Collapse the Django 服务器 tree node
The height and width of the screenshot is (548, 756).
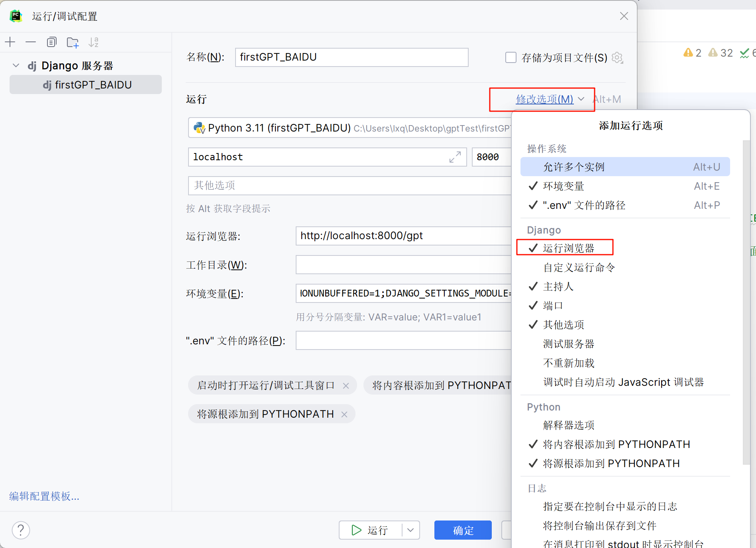pyautogui.click(x=16, y=65)
